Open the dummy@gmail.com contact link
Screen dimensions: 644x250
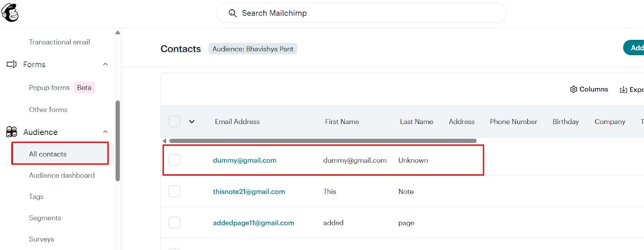point(245,160)
